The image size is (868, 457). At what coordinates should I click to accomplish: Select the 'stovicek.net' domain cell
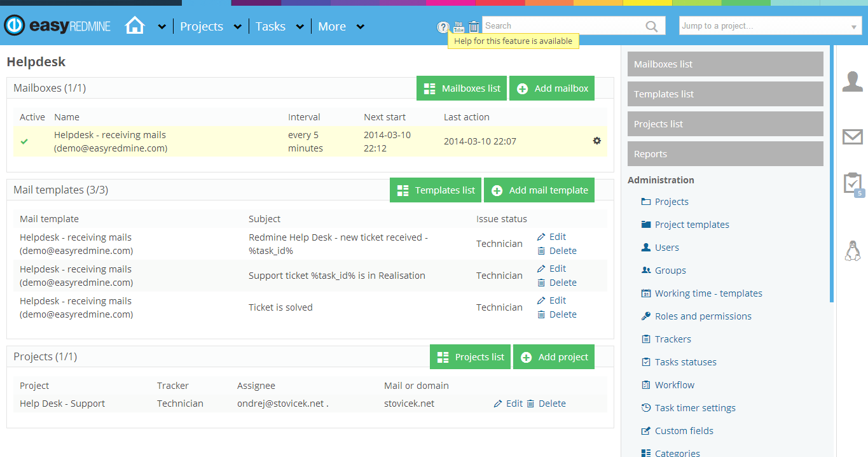[410, 404]
